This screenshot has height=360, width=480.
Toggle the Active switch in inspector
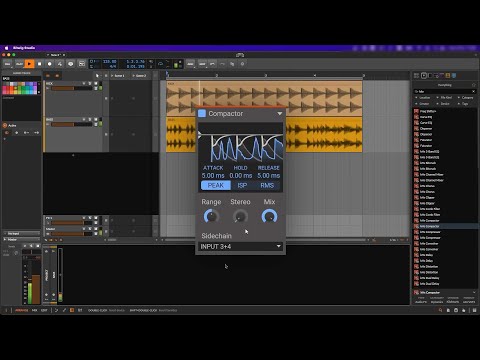point(5,125)
